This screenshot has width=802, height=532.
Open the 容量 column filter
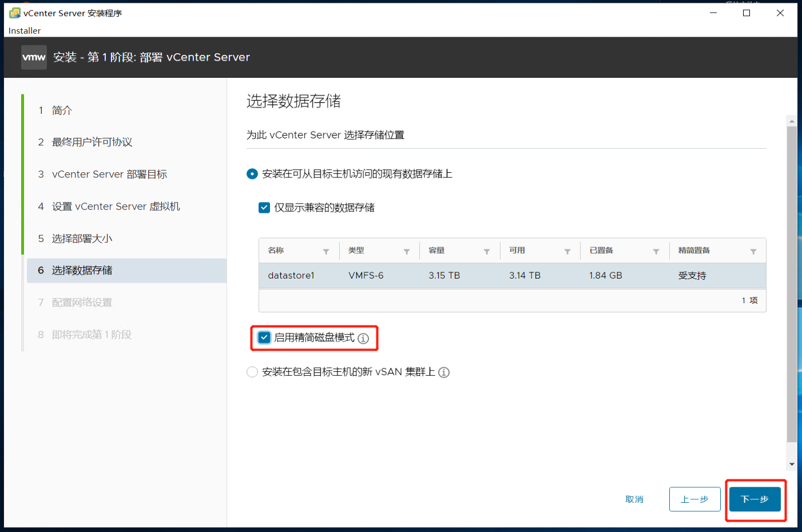tap(487, 251)
